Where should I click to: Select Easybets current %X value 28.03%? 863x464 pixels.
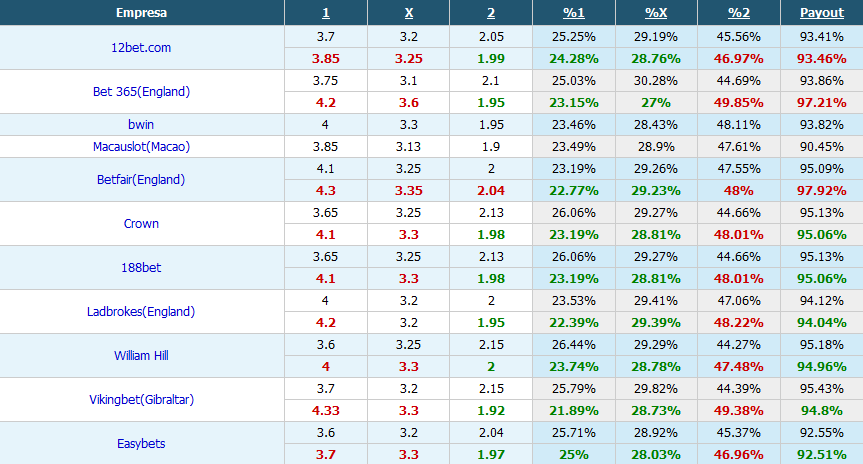click(x=656, y=455)
